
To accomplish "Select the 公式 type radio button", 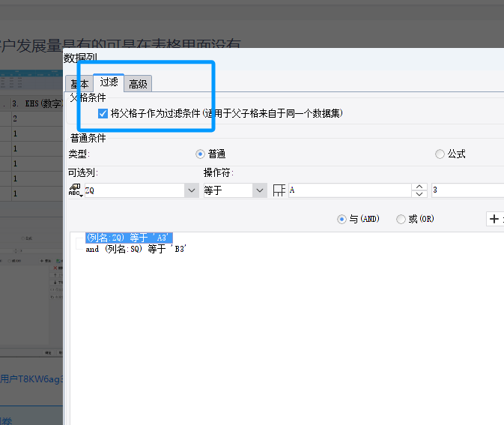I will [x=440, y=154].
